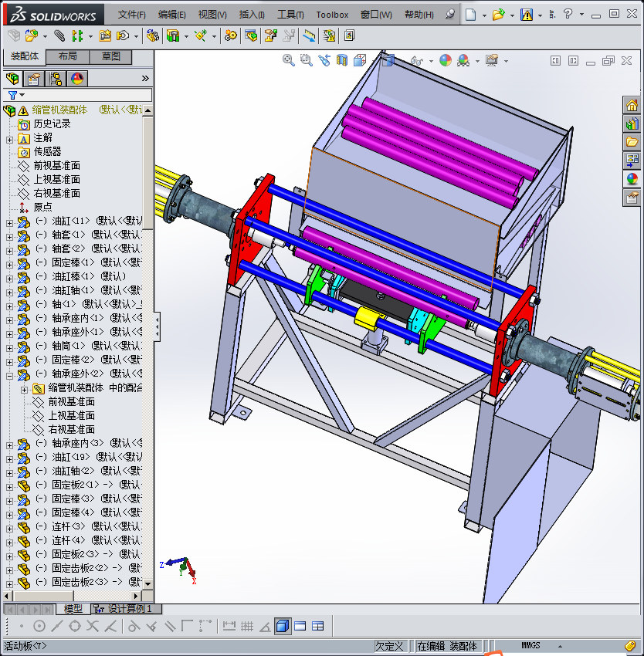Open the 编辑(E) menu
Image resolution: width=644 pixels, height=656 pixels.
[172, 15]
